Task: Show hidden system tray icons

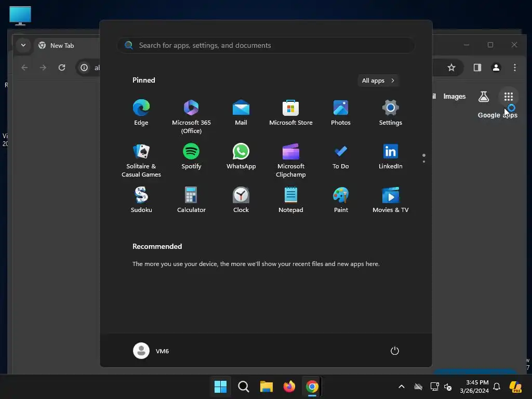Action: point(402,387)
